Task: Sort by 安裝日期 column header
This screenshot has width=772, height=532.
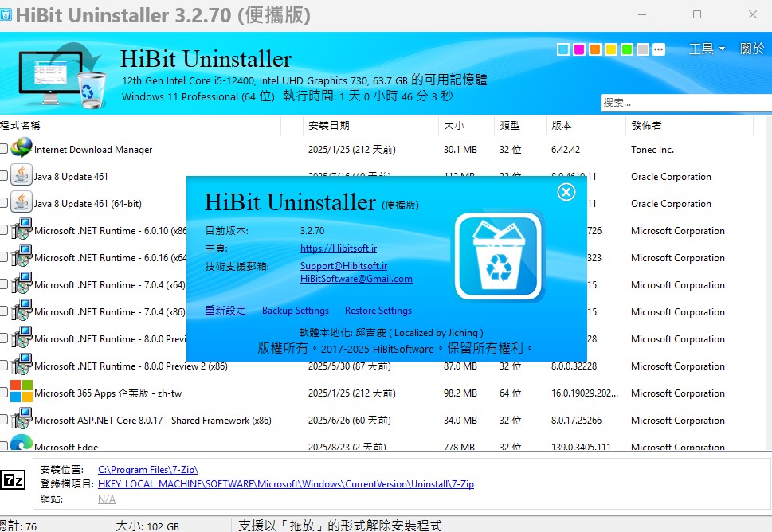Action: pos(370,126)
